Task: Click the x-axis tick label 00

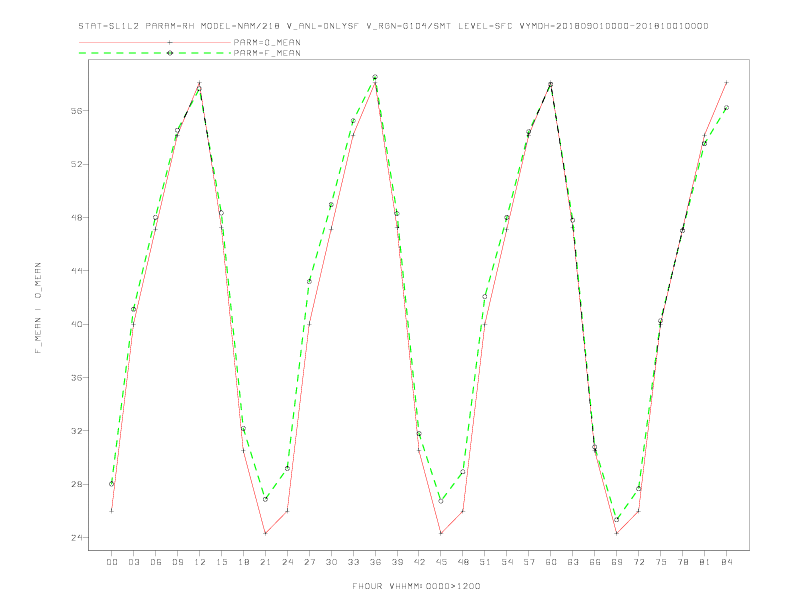Action: click(x=112, y=562)
